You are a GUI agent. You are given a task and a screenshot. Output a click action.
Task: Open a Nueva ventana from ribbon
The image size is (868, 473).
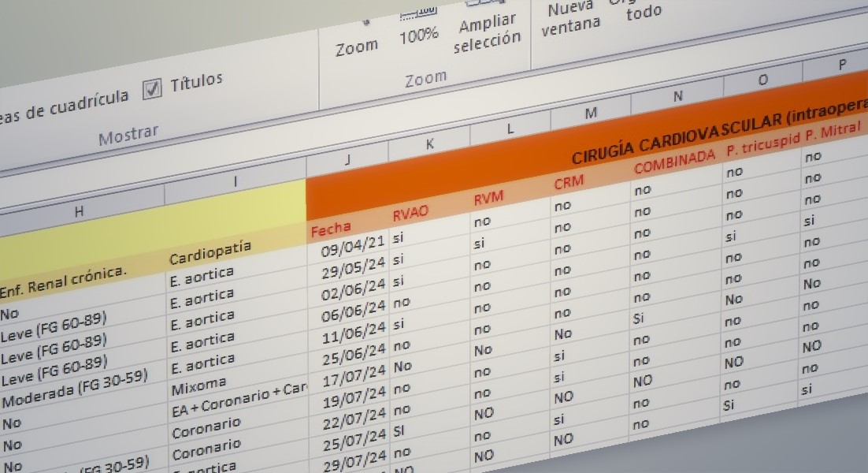click(570, 17)
